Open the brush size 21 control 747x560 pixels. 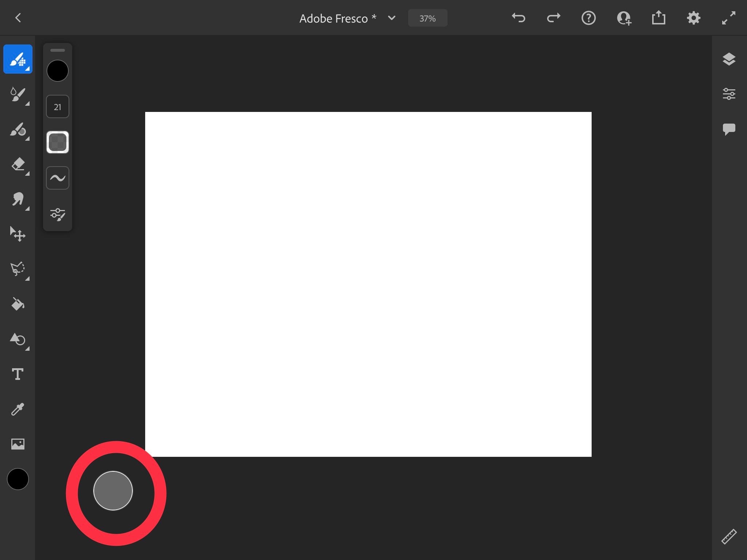(x=58, y=107)
